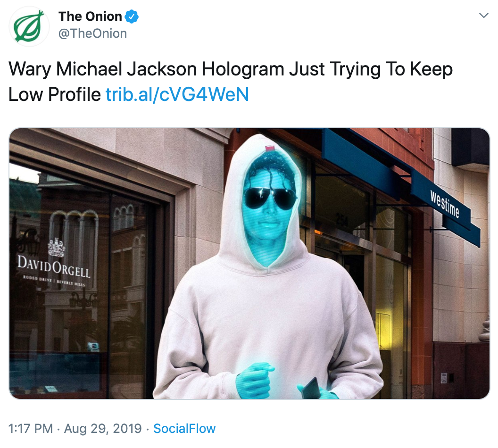The height and width of the screenshot is (448, 498).
Task: Open The Onion profile avatar
Action: click(x=29, y=26)
